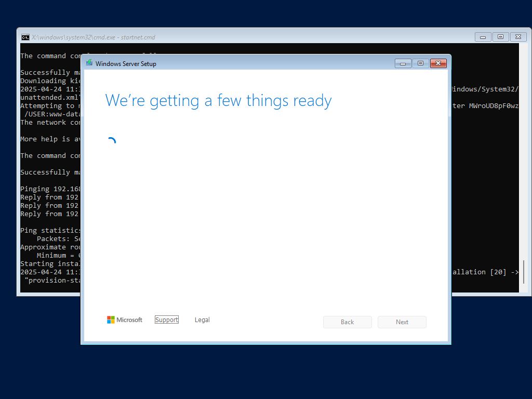The width and height of the screenshot is (532, 399).
Task: Click the 'provision-sta' line in cmd window
Action: (x=52, y=280)
